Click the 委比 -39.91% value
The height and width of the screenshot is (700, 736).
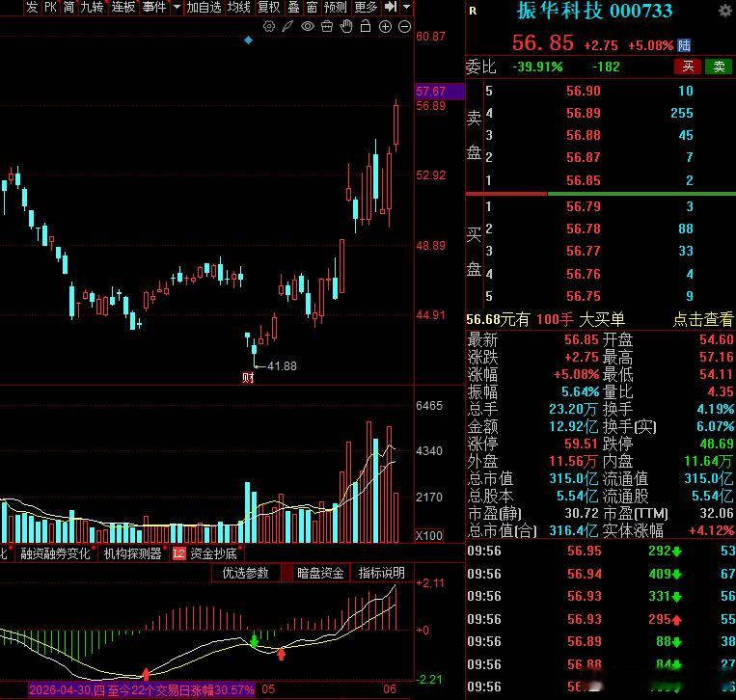537,67
